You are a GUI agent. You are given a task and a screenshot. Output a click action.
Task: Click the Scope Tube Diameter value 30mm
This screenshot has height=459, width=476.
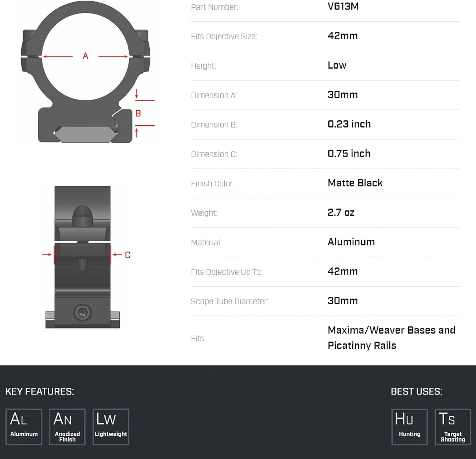pyautogui.click(x=343, y=301)
